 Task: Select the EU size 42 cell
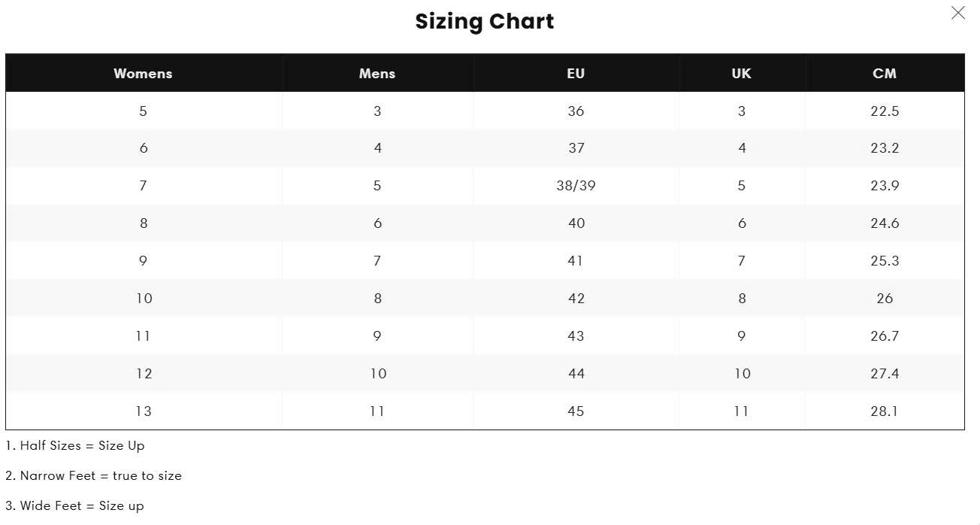pos(576,299)
